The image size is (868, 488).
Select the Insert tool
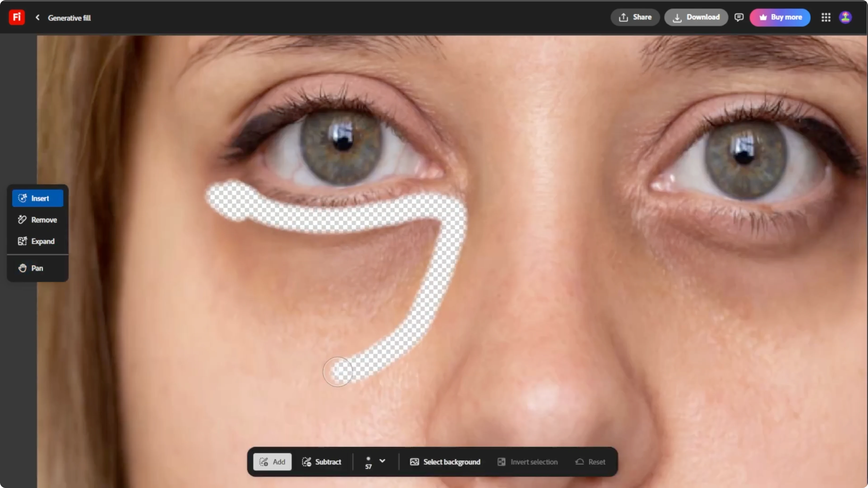point(38,198)
